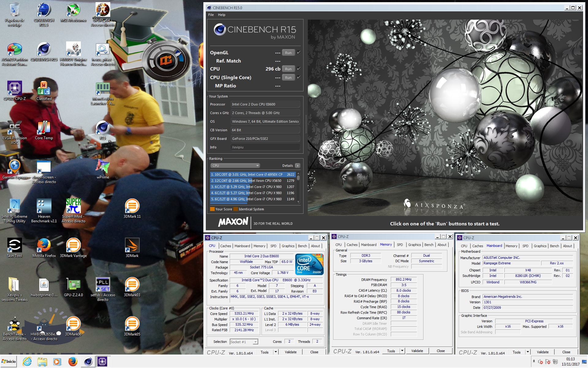This screenshot has height=368, width=588.
Task: Open Intel Extreme Tuning Utility icon
Action: coord(14,211)
